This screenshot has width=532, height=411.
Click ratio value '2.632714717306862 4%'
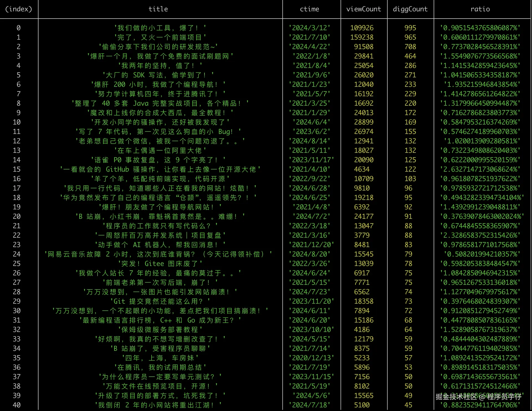[x=480, y=169]
